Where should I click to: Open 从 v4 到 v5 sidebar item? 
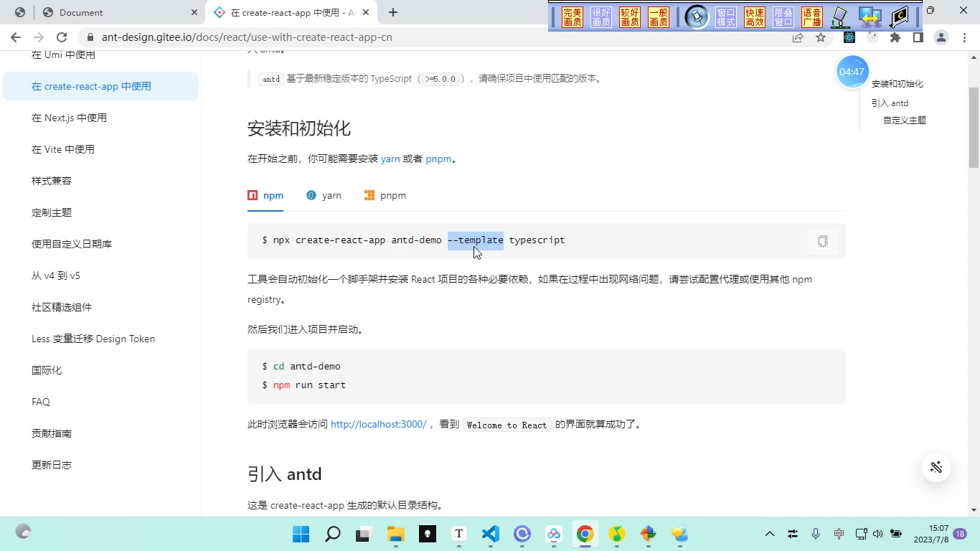tap(100, 275)
